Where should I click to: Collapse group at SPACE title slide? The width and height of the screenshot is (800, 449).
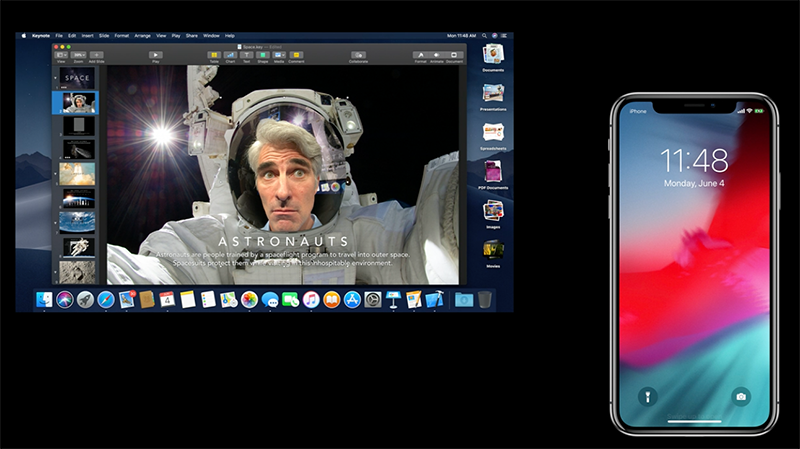pyautogui.click(x=56, y=78)
